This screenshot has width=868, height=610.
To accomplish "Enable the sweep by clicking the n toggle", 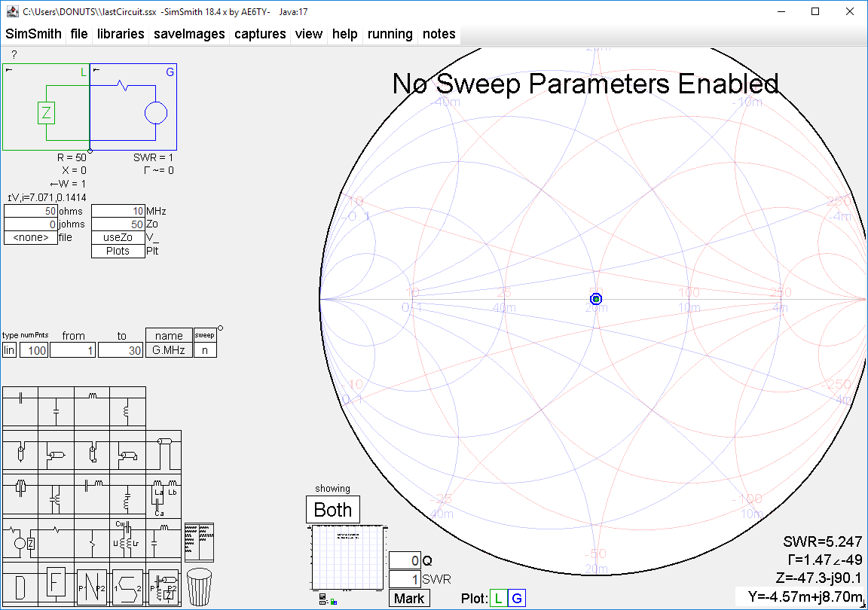I will [205, 350].
